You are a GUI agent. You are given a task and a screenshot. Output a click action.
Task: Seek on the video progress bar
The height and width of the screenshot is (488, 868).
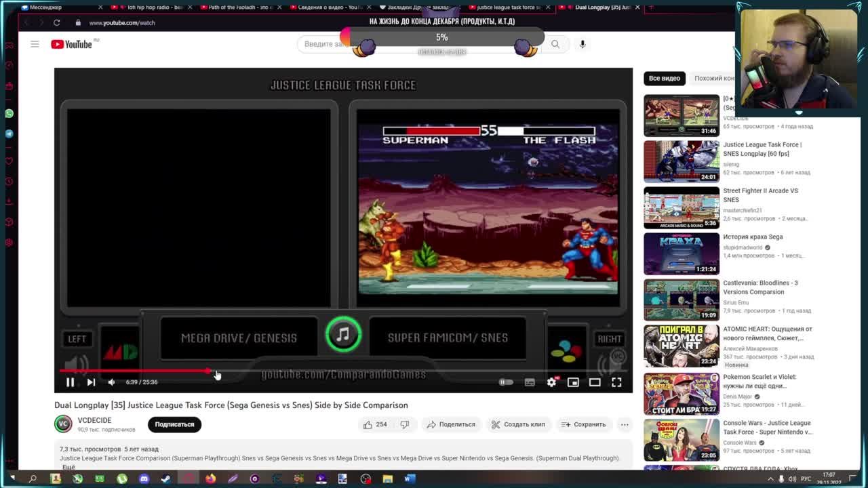343,371
